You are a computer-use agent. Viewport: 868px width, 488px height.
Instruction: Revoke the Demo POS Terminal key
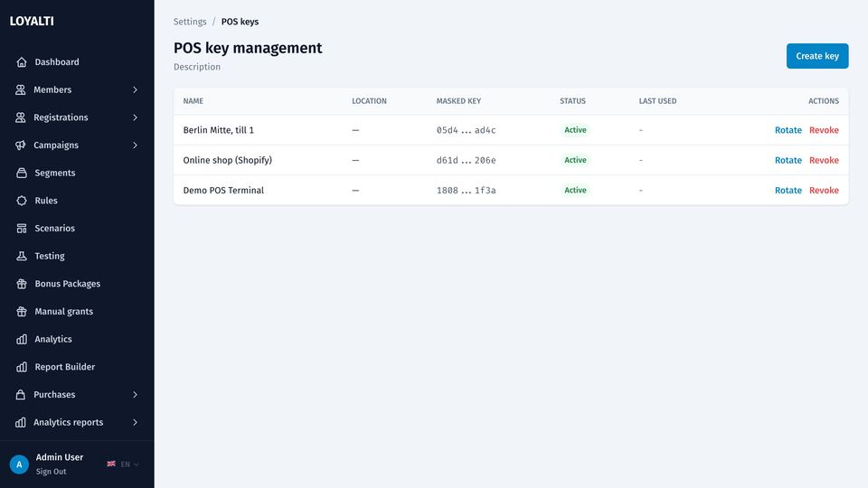824,190
